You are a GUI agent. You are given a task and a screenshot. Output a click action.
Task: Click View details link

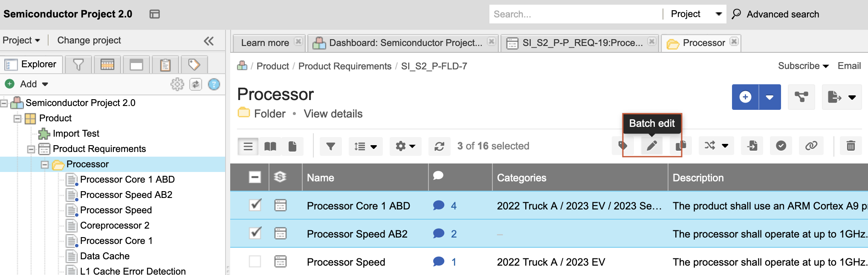point(333,114)
